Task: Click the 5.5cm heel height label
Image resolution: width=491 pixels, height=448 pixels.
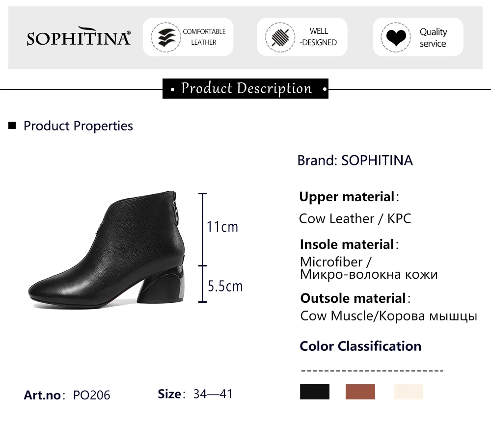Action: 225,286
